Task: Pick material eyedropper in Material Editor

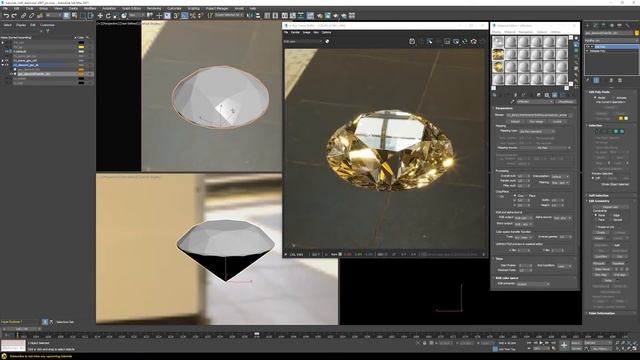Action: tap(513, 102)
